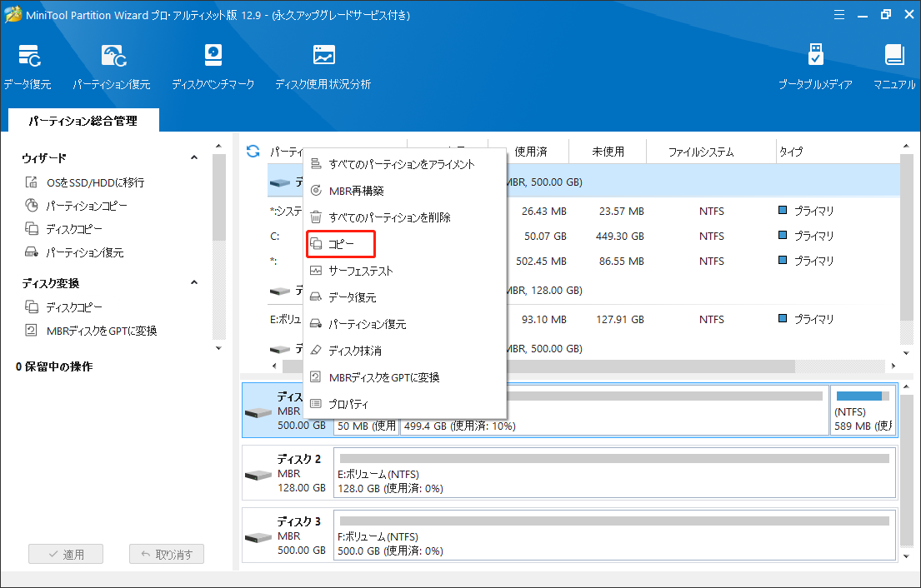Click the 502.45 MB used cell

[541, 262]
